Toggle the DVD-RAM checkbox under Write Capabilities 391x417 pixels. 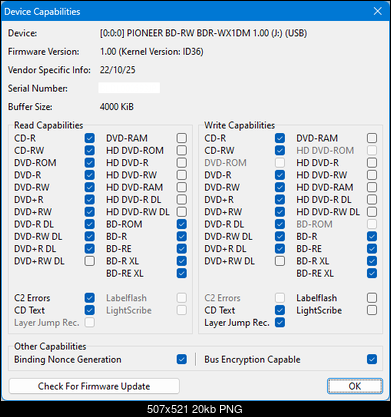click(x=372, y=138)
